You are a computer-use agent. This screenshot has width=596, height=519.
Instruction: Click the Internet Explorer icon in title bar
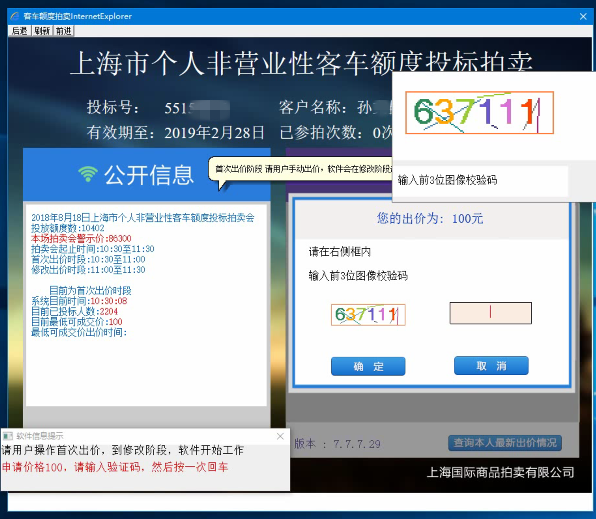(14, 16)
